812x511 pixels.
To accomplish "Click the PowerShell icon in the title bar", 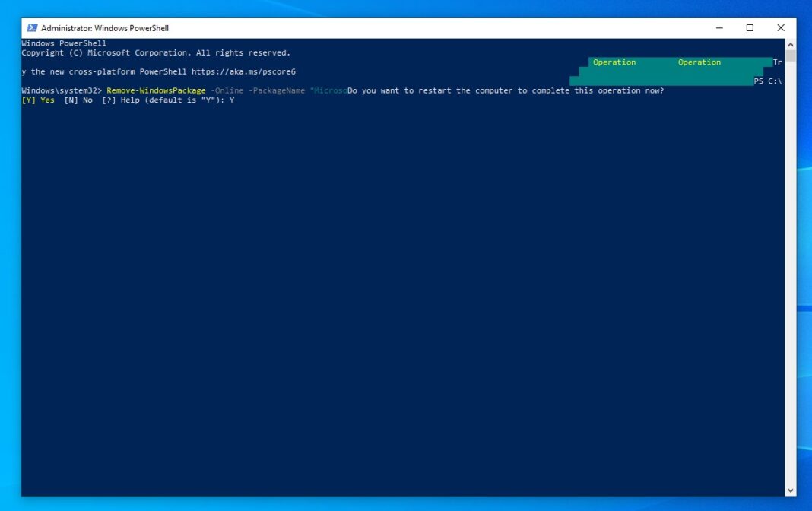I will click(31, 27).
